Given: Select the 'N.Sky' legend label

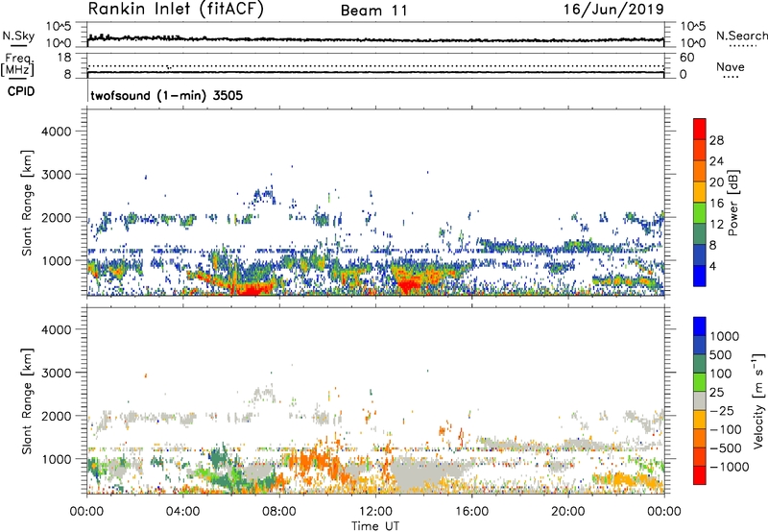Looking at the screenshot, I should point(18,36).
